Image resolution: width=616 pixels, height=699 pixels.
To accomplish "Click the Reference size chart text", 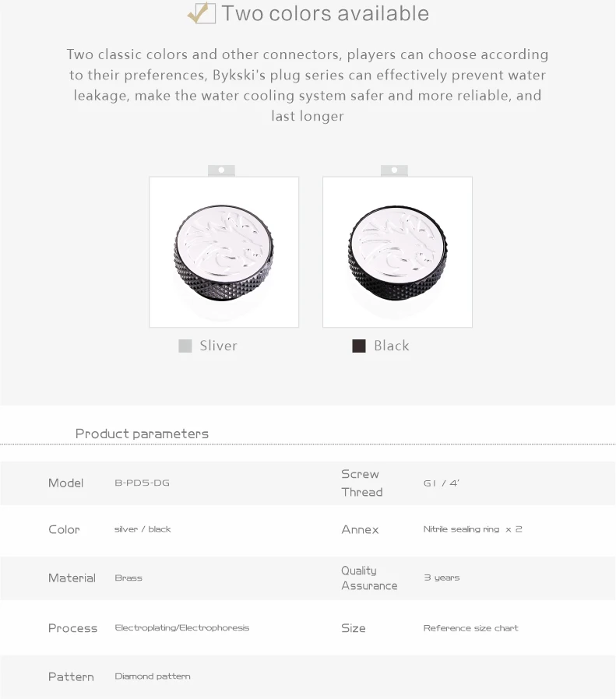I will [x=470, y=627].
